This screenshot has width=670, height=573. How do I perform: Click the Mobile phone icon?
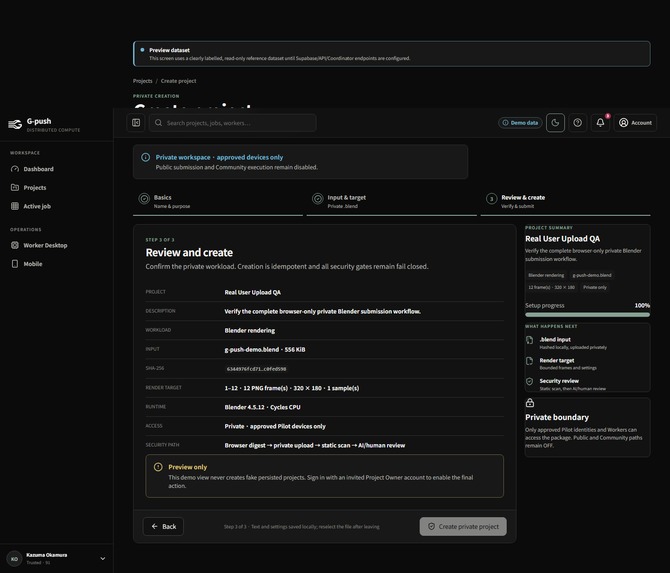coord(15,264)
